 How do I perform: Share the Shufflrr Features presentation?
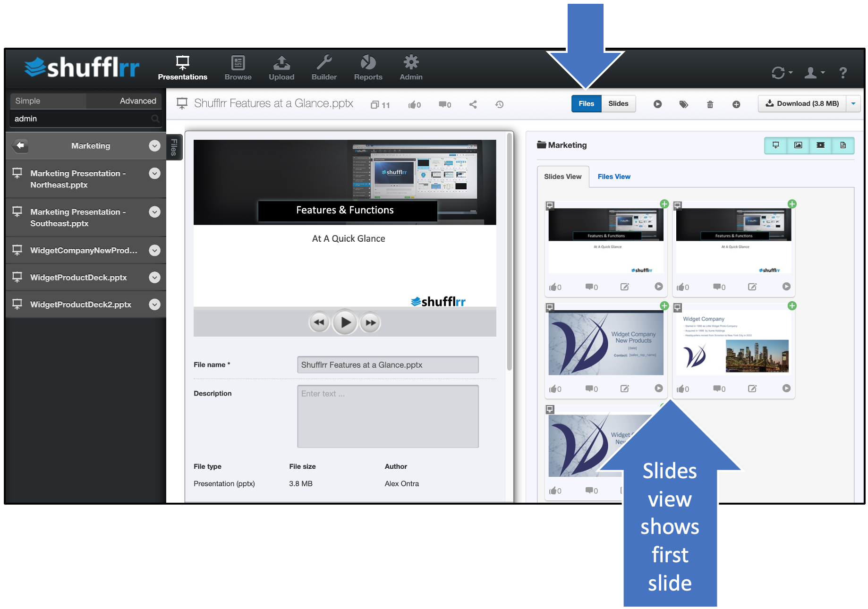coord(473,104)
